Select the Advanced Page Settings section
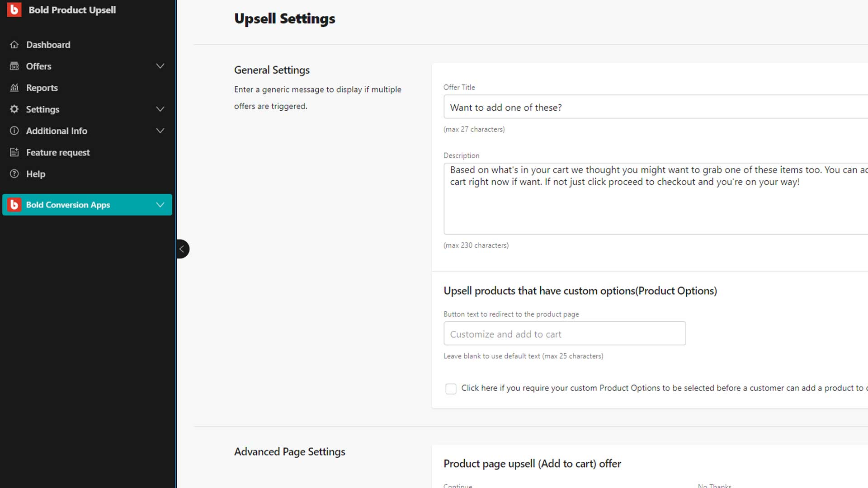 pos(290,452)
